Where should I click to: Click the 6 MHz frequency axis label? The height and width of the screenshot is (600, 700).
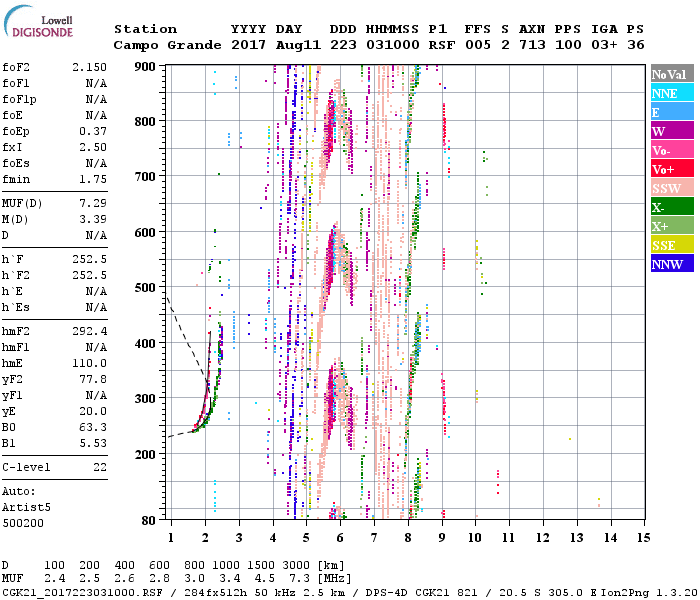[340, 538]
